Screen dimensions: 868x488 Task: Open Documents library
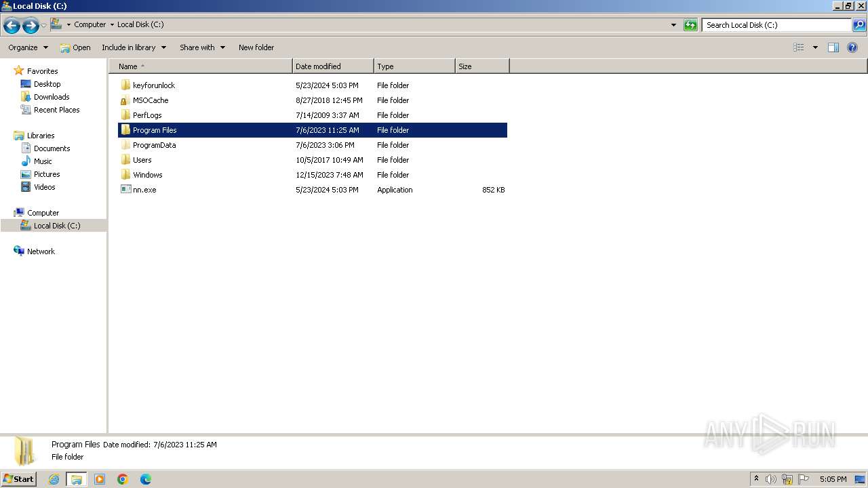52,148
